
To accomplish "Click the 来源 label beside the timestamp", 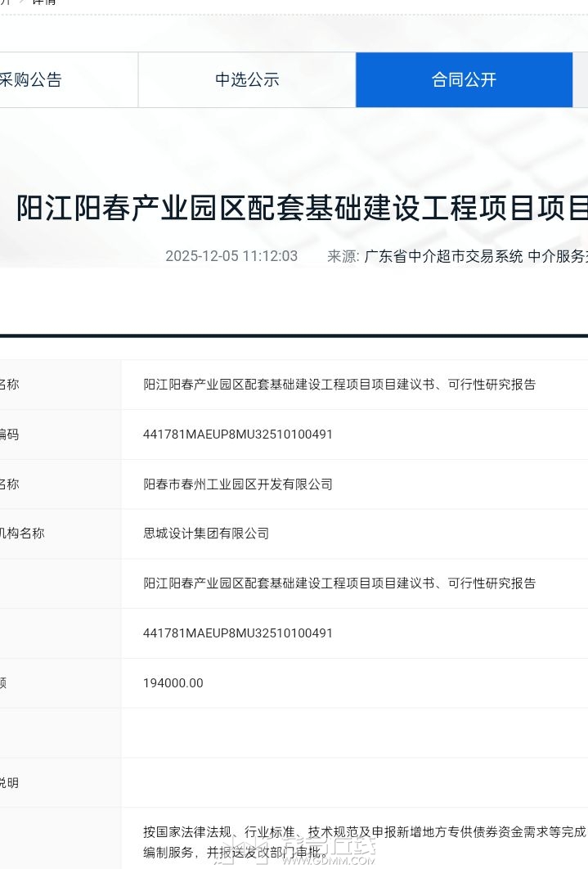I will pos(343,256).
